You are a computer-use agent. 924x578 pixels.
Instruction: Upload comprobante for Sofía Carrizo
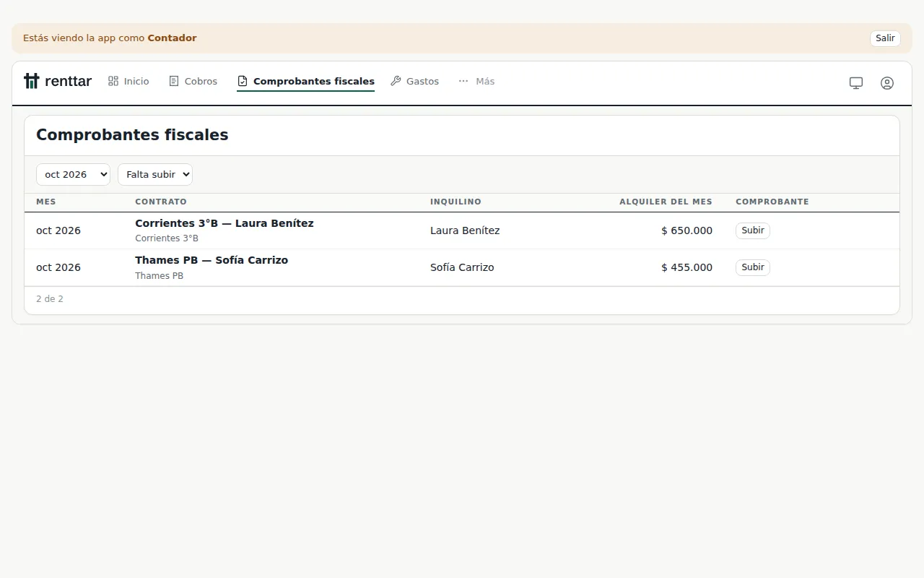click(753, 267)
